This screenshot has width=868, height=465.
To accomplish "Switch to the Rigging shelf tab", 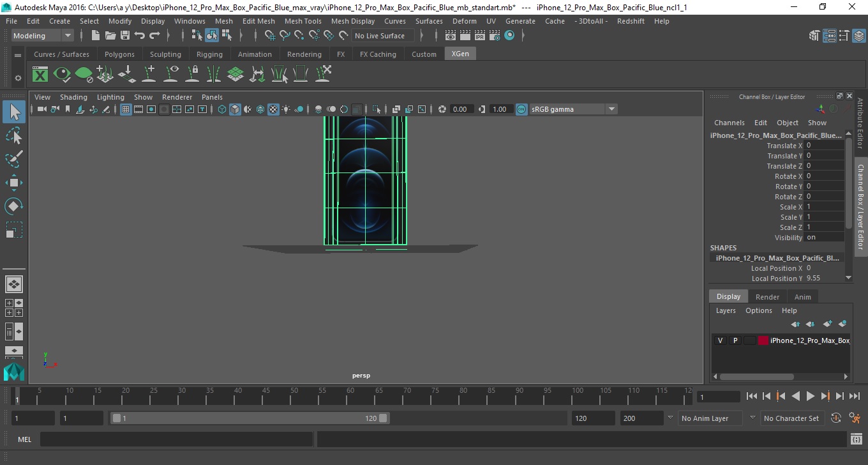I will 209,54.
